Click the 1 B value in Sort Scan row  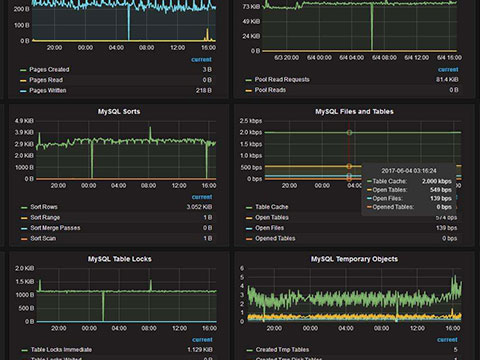pos(208,238)
